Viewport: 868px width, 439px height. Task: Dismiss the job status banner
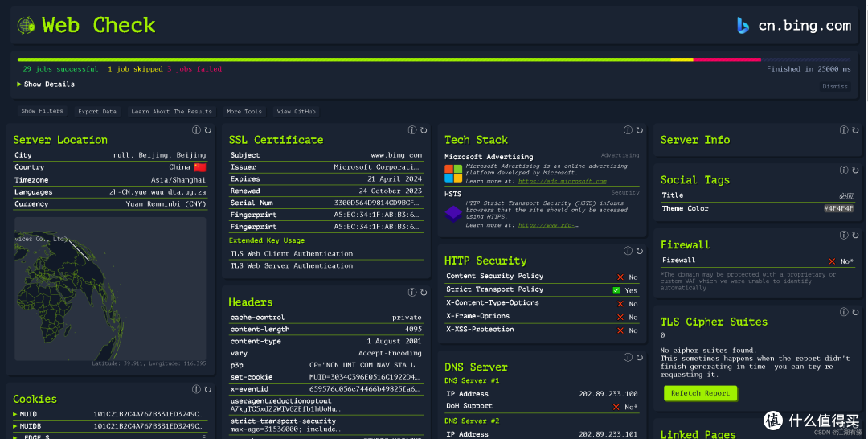coord(835,86)
